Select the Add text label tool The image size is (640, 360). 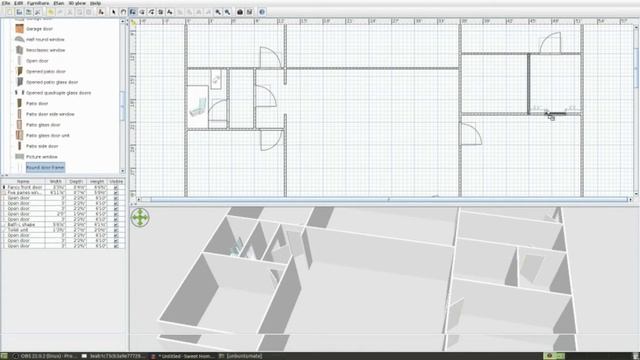pos(170,12)
